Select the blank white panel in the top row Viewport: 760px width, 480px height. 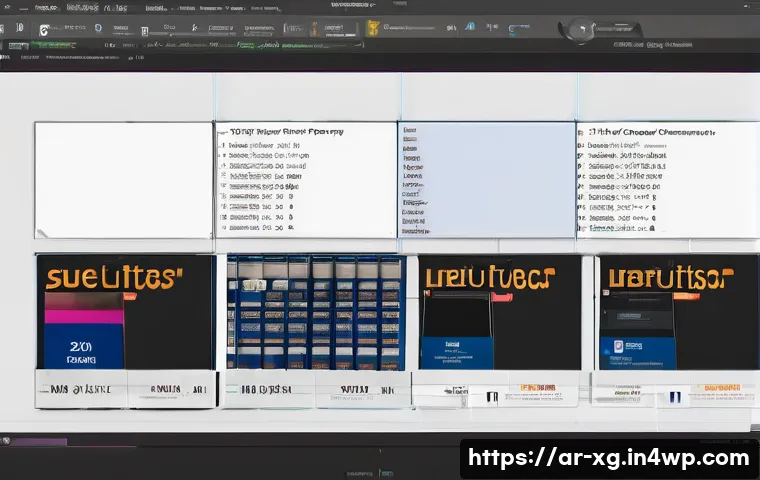[x=124, y=180]
